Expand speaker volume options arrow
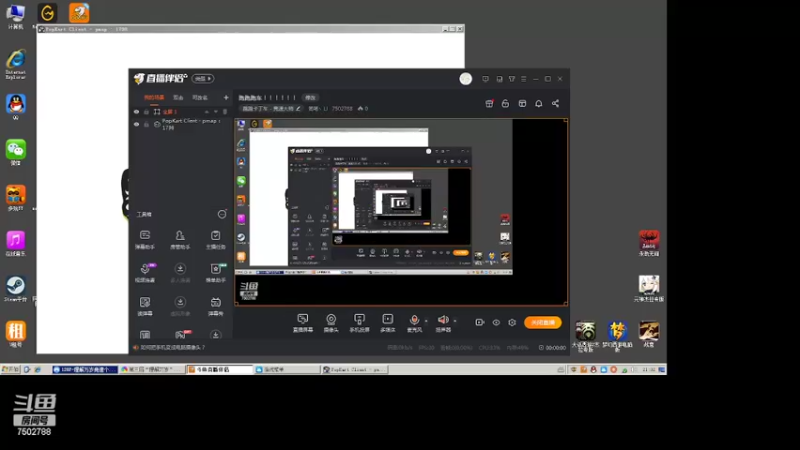This screenshot has width=800, height=450. click(x=455, y=321)
